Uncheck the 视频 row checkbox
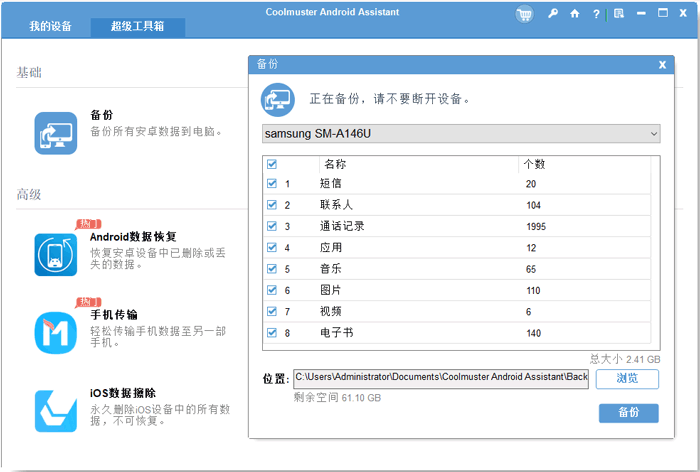 pos(272,311)
